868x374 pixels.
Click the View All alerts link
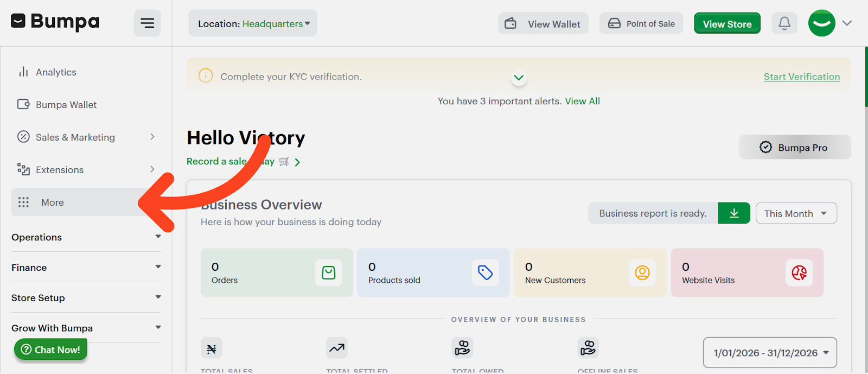point(583,101)
